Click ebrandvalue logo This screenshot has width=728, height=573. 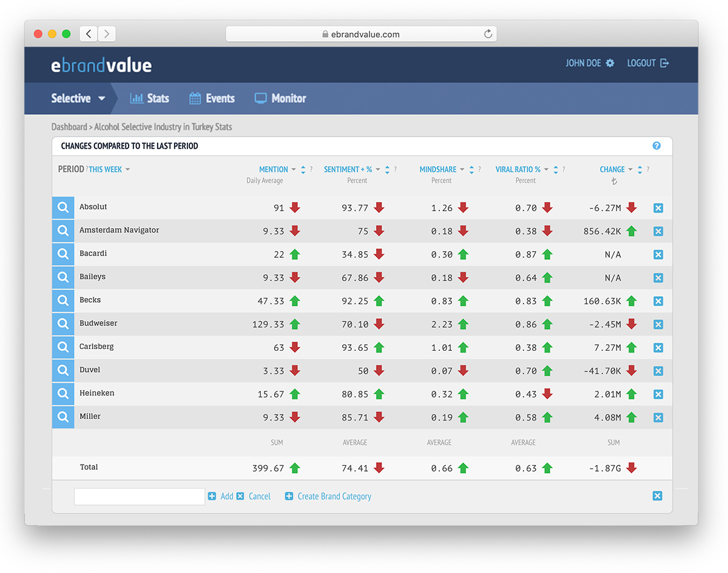101,65
